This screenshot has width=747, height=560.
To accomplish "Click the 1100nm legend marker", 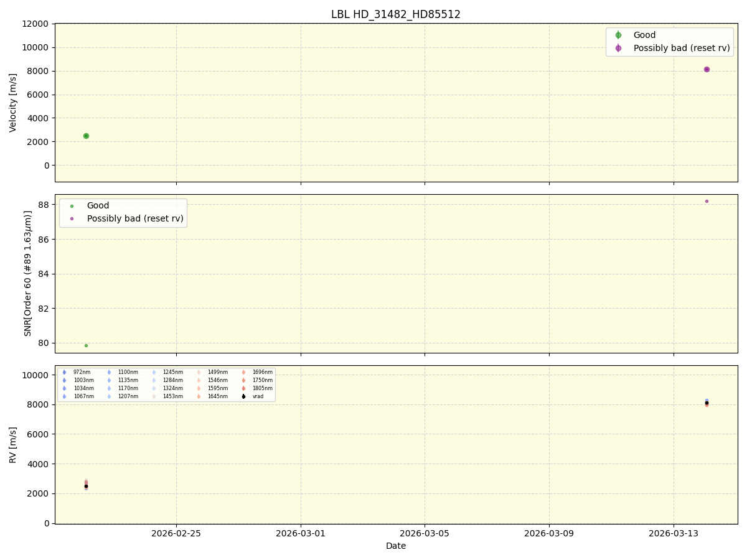I will [x=109, y=371].
